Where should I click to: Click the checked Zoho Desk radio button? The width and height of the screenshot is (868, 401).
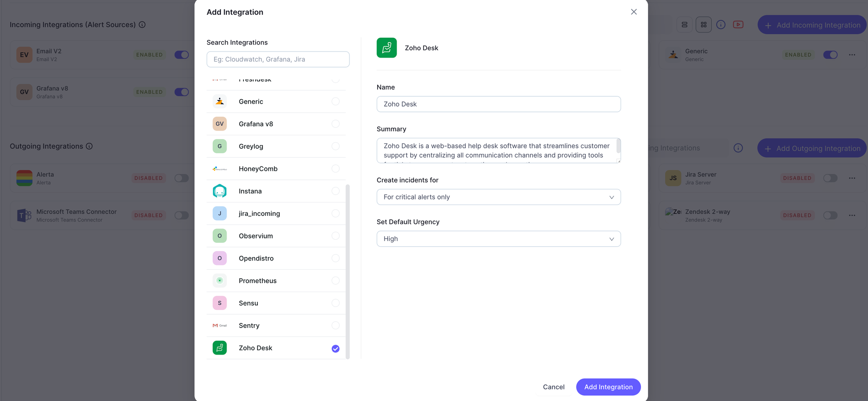pos(335,349)
